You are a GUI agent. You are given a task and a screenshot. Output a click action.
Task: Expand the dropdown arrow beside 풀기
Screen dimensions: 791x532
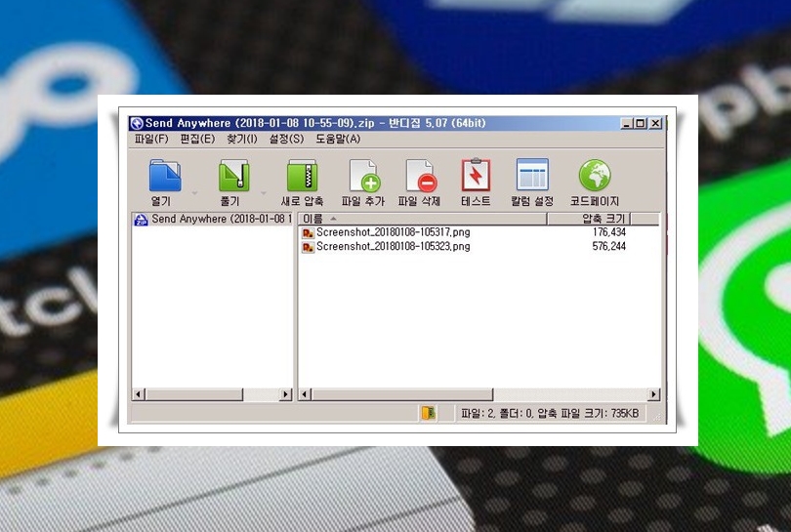[264, 192]
